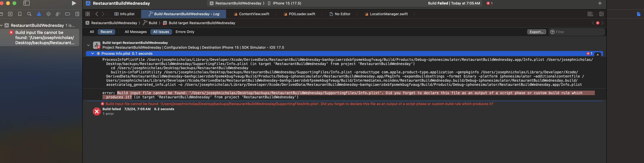This screenshot has height=163, width=644.
Task: Select the Build input file error in navigator
Action: pyautogui.click(x=39, y=37)
